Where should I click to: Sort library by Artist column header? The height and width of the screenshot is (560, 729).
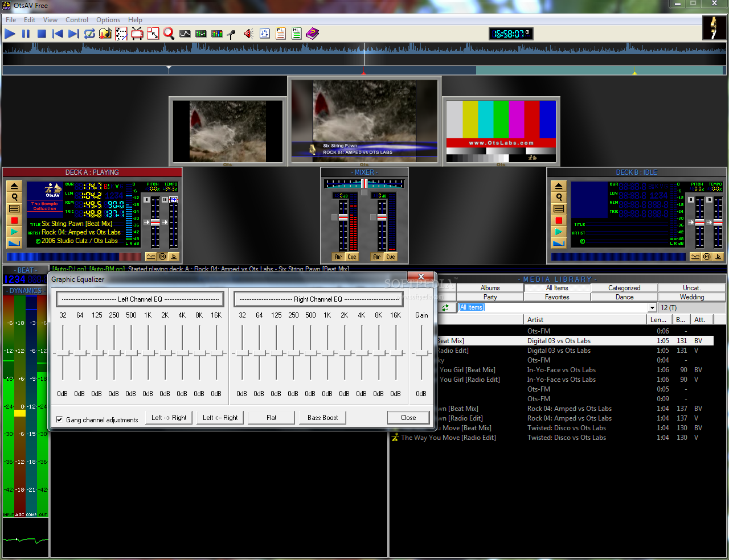pyautogui.click(x=586, y=320)
